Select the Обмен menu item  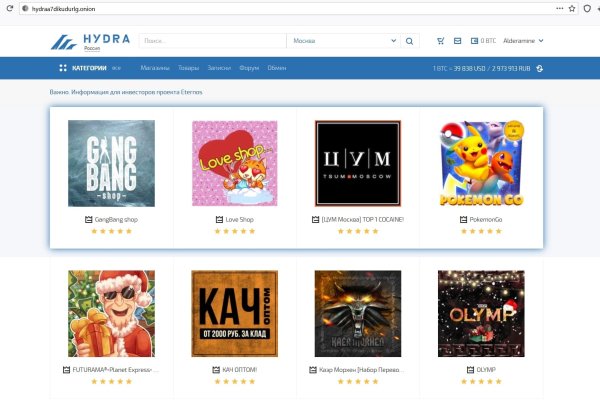[x=277, y=68]
